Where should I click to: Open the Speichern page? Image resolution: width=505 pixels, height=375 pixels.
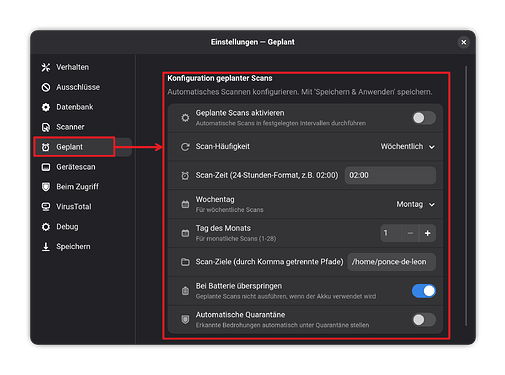83,247
